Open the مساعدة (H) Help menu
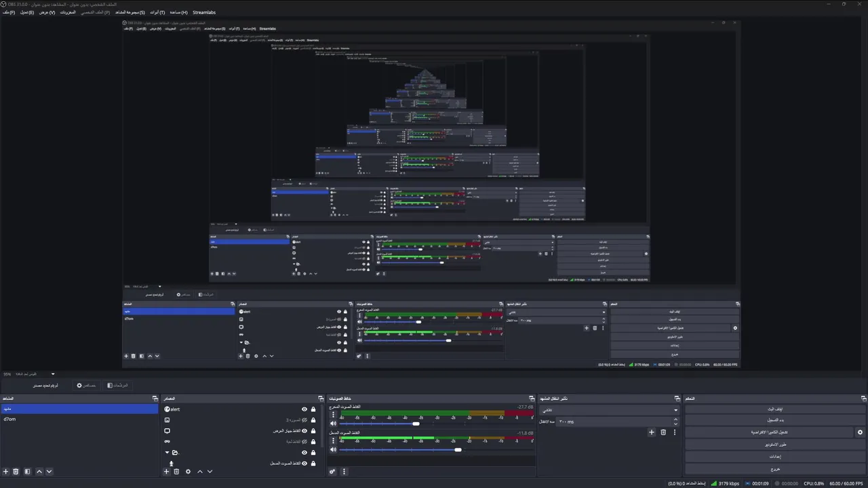Screen dimensions: 868x488 (x=179, y=12)
